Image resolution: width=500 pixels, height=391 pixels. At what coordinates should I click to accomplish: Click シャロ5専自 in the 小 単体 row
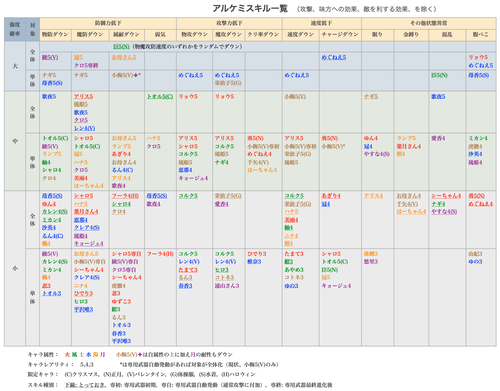[126, 254]
